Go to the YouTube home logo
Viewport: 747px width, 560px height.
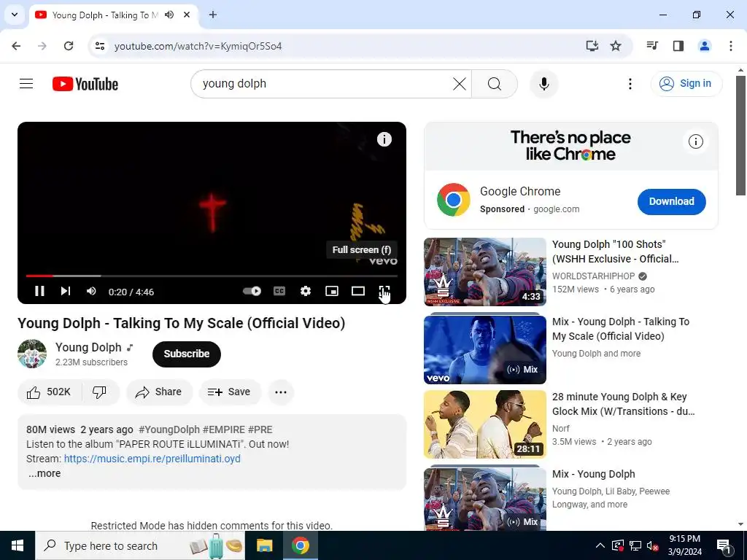pyautogui.click(x=85, y=84)
